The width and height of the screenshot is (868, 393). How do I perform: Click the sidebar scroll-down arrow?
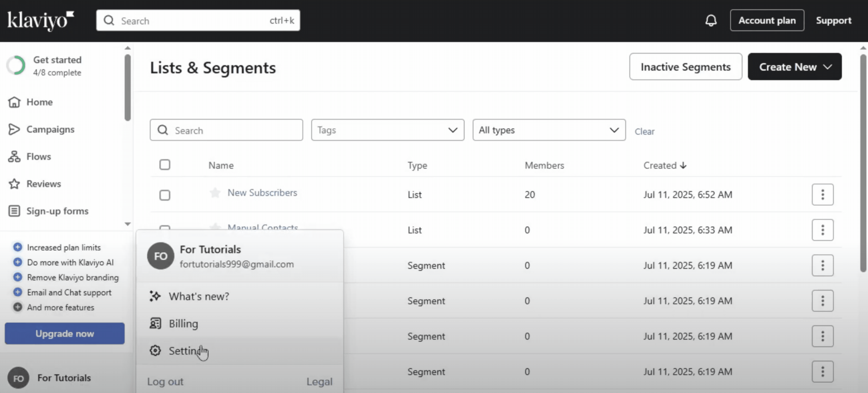(x=127, y=224)
